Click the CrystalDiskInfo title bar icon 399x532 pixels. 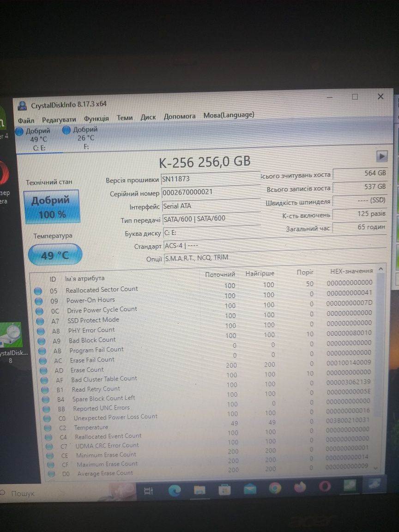[x=22, y=106]
